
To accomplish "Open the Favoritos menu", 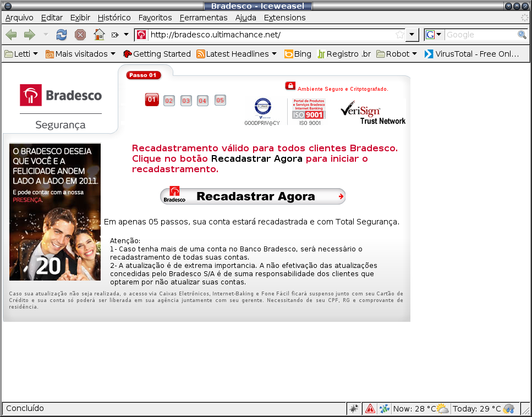I will (155, 18).
